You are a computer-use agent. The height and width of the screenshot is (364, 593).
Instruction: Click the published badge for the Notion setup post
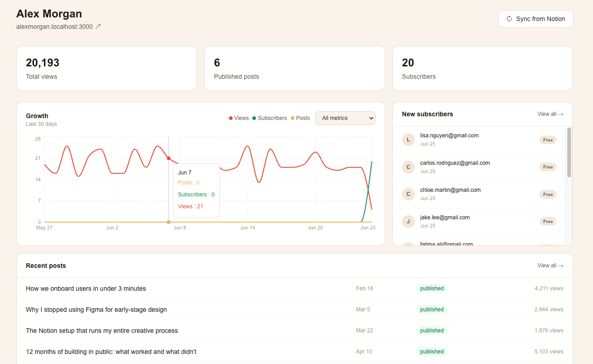432,331
